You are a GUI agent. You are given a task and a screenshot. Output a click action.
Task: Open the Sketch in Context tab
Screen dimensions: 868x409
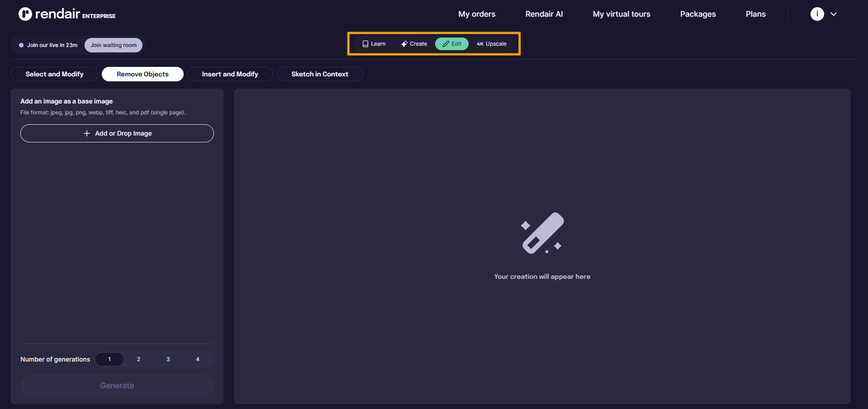pos(319,74)
